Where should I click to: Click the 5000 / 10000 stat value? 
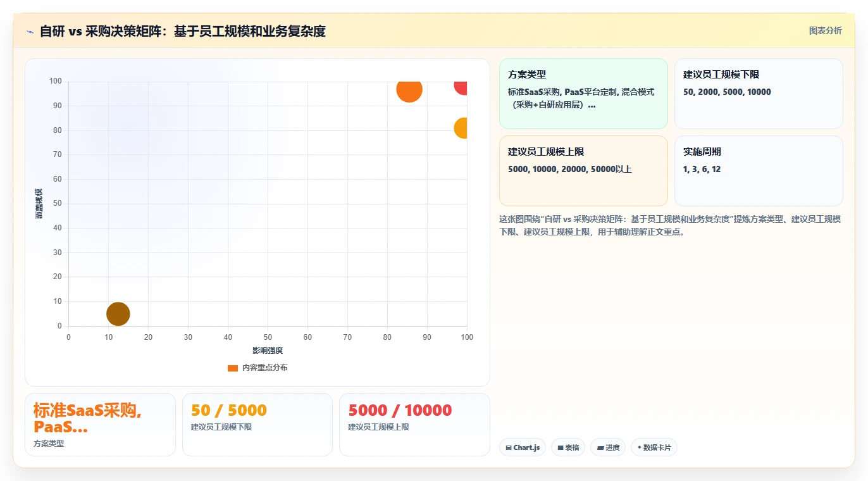(x=400, y=410)
